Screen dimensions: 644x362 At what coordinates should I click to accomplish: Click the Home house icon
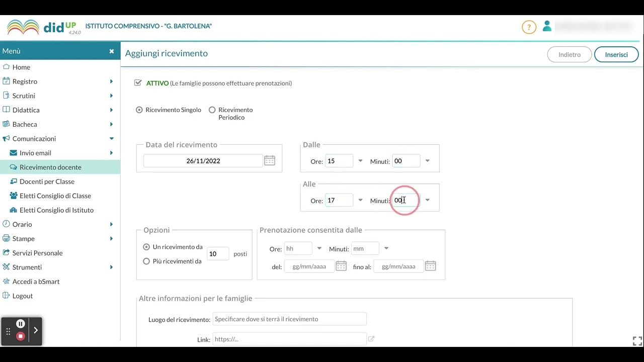(6, 67)
